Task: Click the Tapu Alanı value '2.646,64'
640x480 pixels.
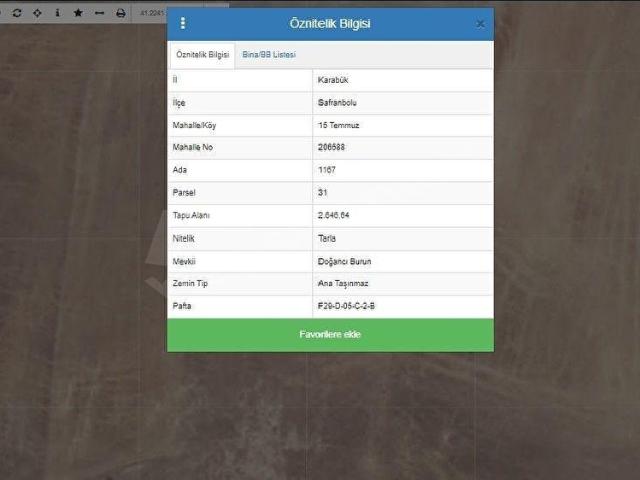Action: tap(333, 215)
